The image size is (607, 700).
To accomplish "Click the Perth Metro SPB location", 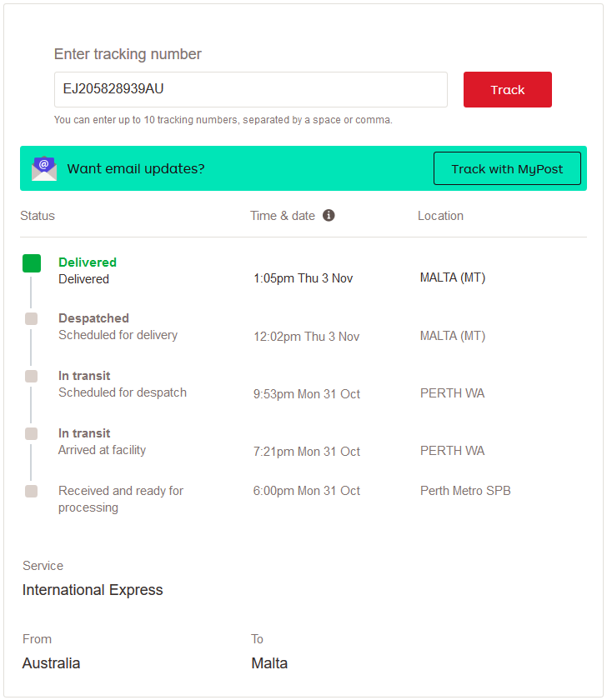I will (465, 491).
